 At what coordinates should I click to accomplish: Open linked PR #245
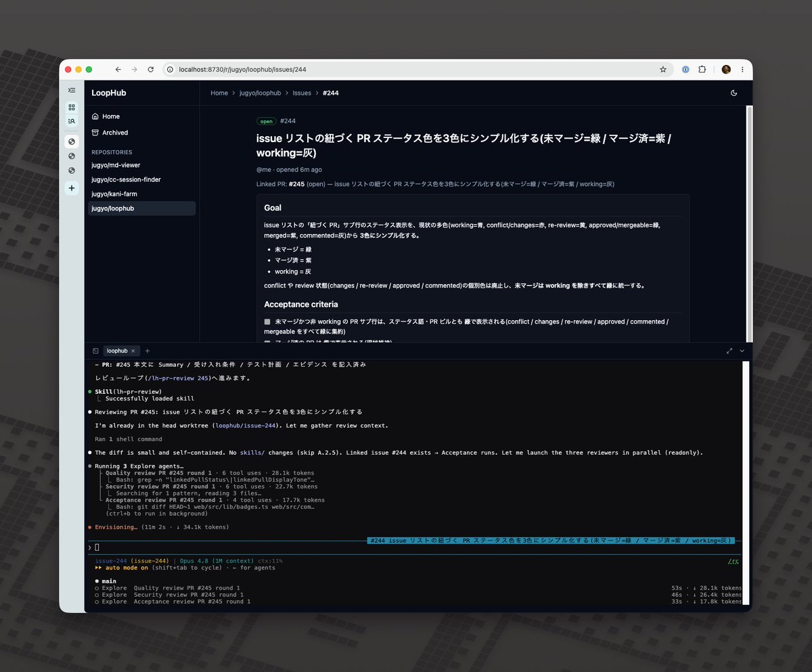(296, 184)
